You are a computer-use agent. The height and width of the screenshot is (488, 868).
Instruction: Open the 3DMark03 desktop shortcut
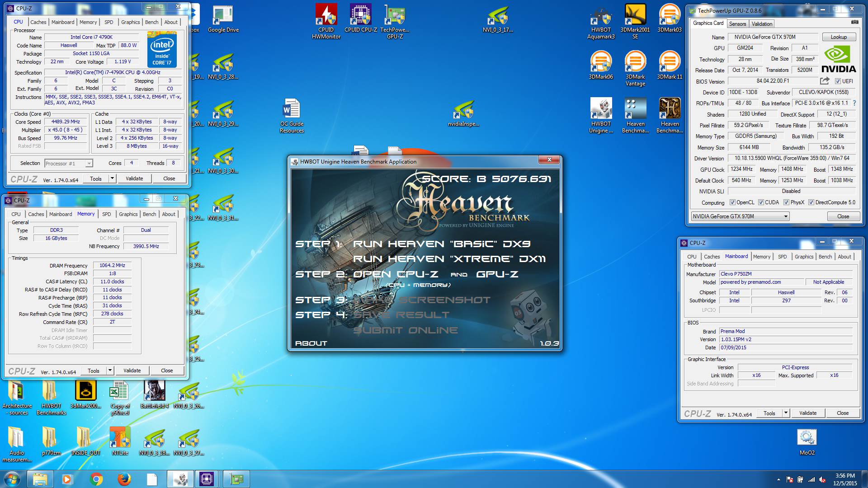(670, 19)
